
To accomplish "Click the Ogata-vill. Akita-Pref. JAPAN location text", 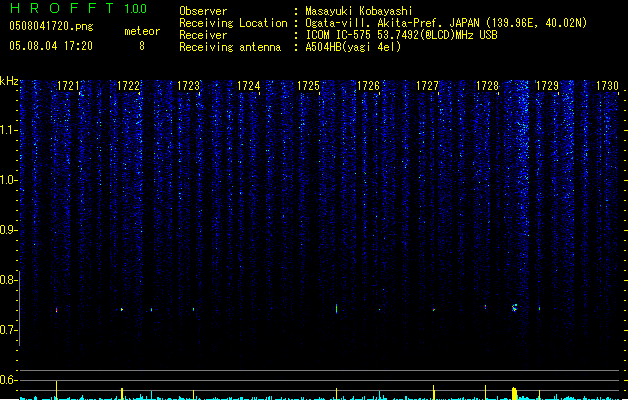I will point(446,23).
